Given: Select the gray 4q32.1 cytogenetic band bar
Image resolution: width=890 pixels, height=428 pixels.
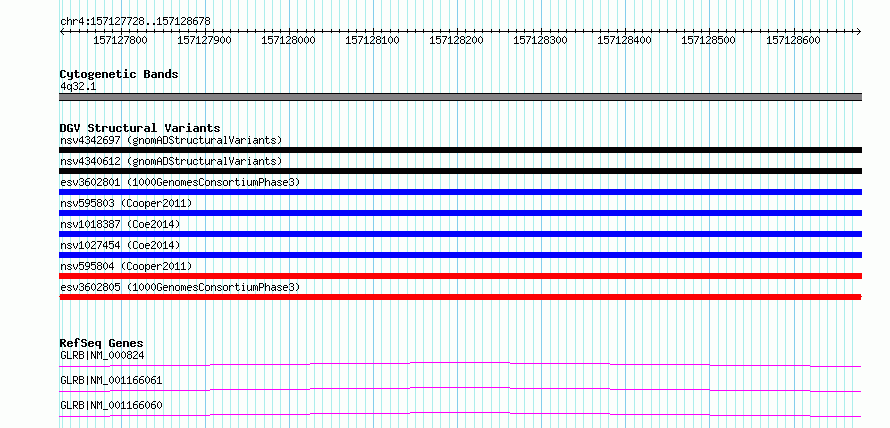Looking at the screenshot, I should point(460,97).
